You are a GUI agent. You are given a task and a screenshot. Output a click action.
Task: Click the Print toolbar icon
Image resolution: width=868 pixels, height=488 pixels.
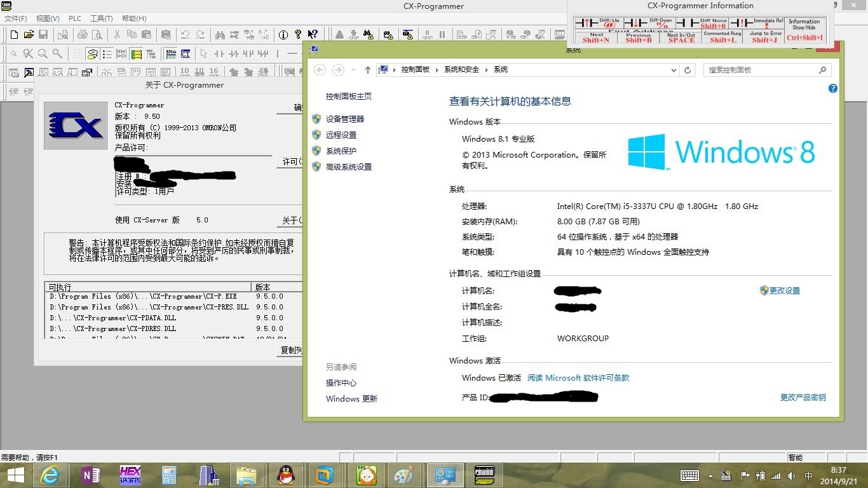(81, 34)
